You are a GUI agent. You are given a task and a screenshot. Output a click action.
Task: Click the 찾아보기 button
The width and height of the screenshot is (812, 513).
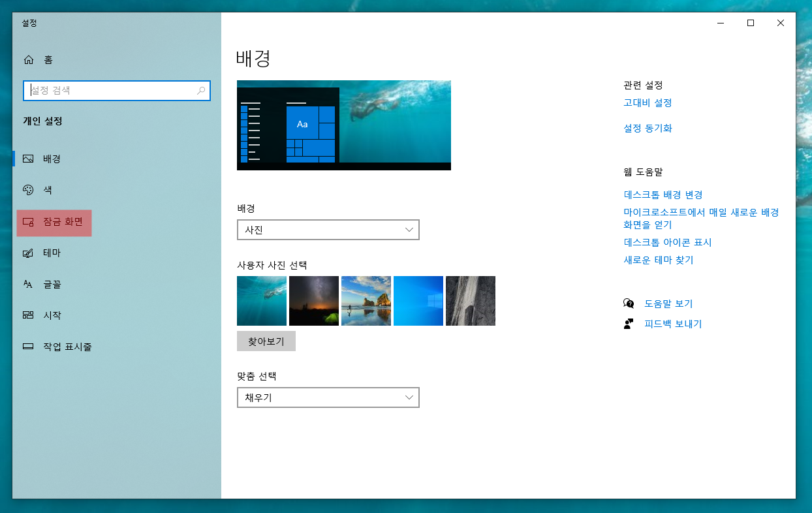coord(266,341)
